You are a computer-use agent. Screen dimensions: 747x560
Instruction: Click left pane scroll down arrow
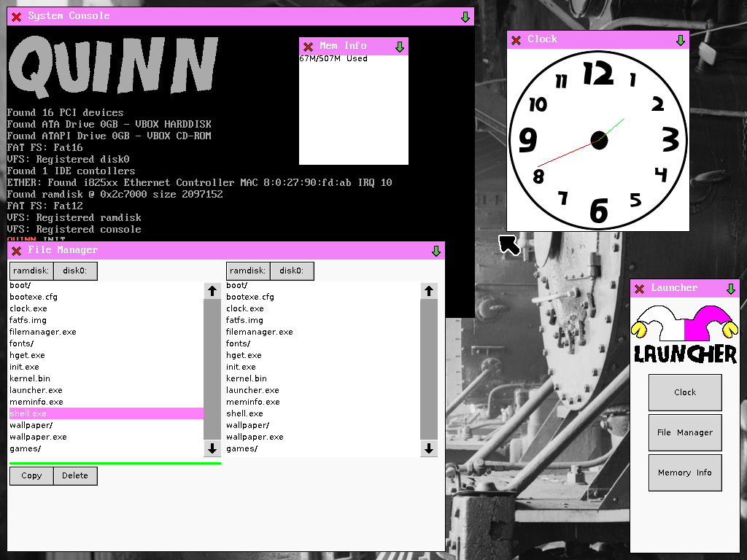pyautogui.click(x=212, y=448)
